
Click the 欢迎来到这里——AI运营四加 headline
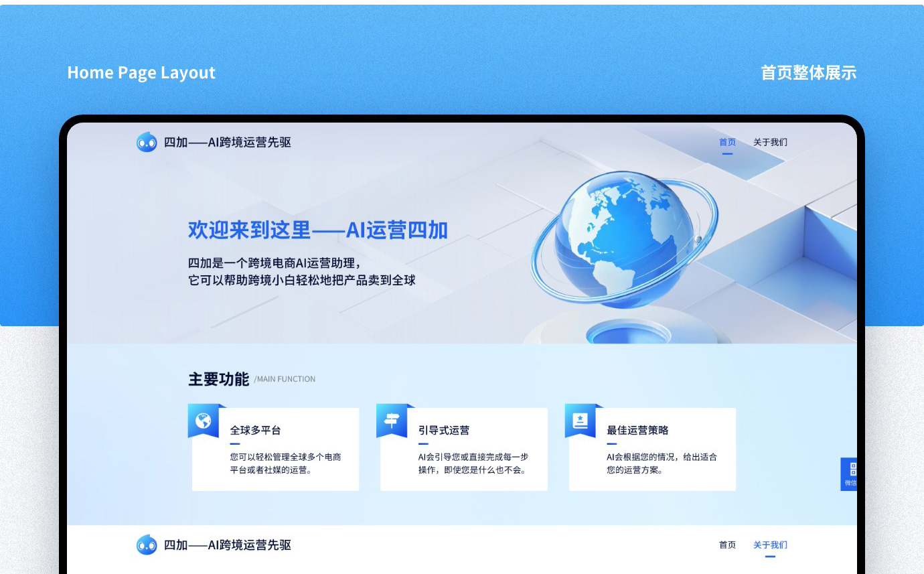pyautogui.click(x=317, y=230)
